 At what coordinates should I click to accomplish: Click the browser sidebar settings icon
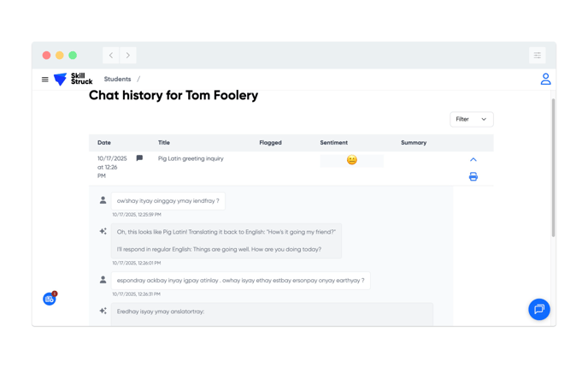click(x=537, y=56)
